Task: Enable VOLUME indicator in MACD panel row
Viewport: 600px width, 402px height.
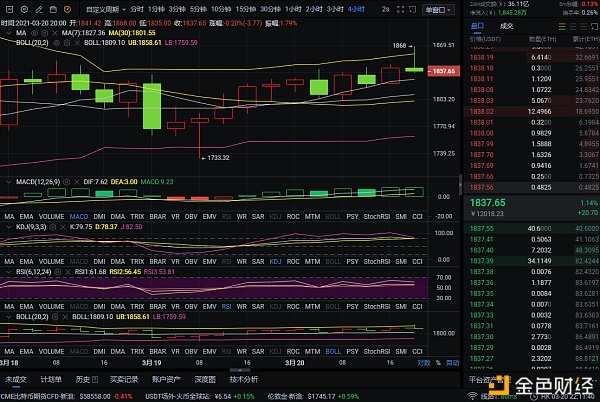Action: pyautogui.click(x=51, y=216)
